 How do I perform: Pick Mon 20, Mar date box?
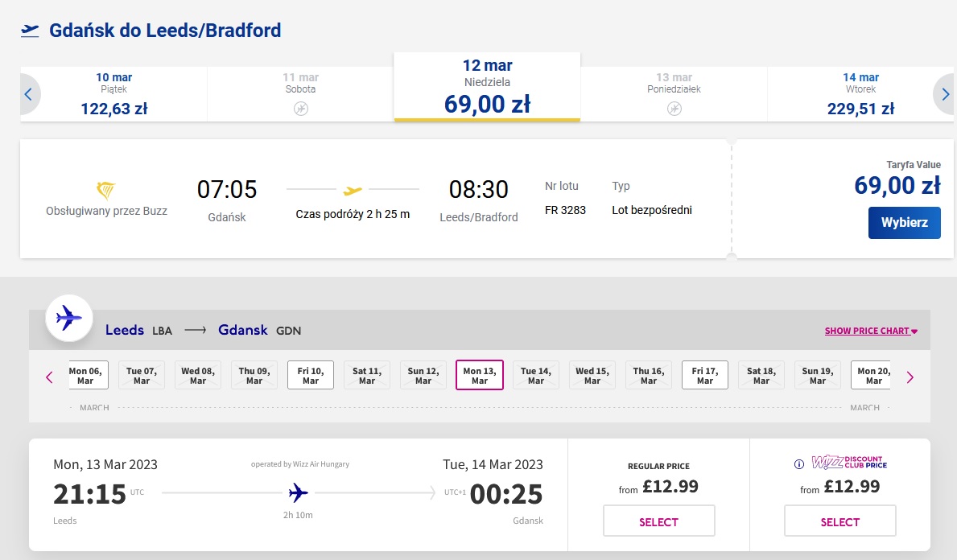click(871, 375)
